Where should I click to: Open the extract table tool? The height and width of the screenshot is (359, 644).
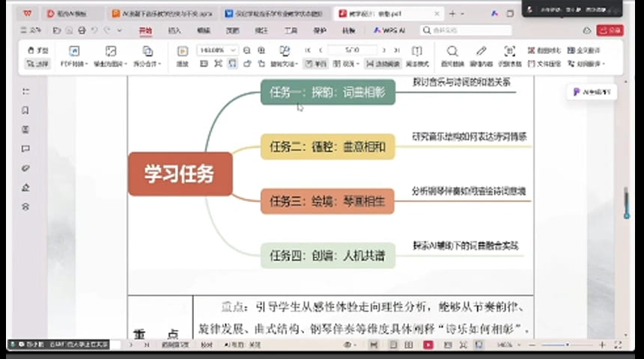pyautogui.click(x=510, y=56)
